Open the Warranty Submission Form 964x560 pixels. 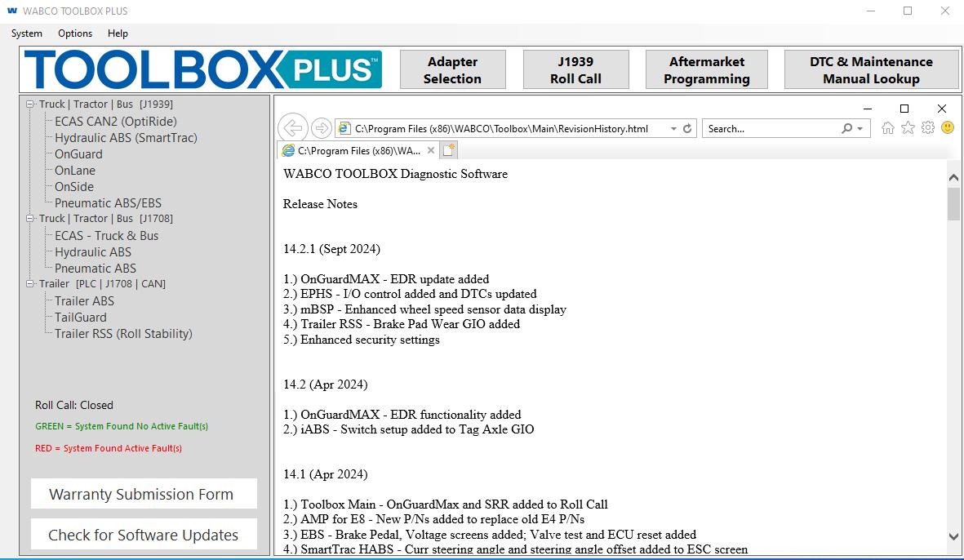[x=143, y=493]
